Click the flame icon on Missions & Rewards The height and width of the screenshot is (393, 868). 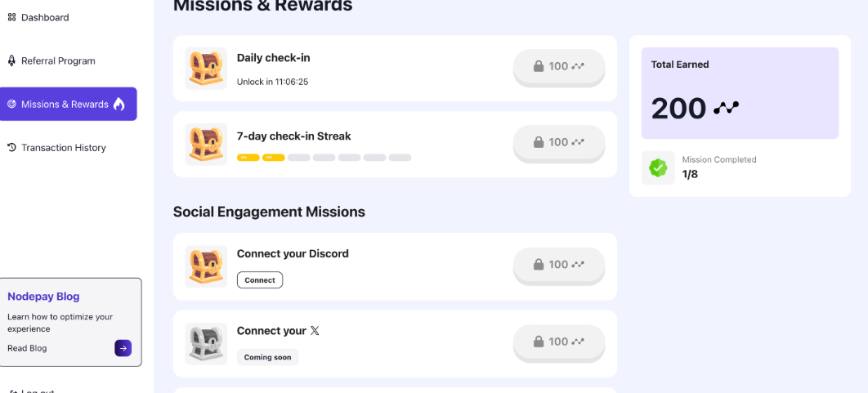coord(119,104)
